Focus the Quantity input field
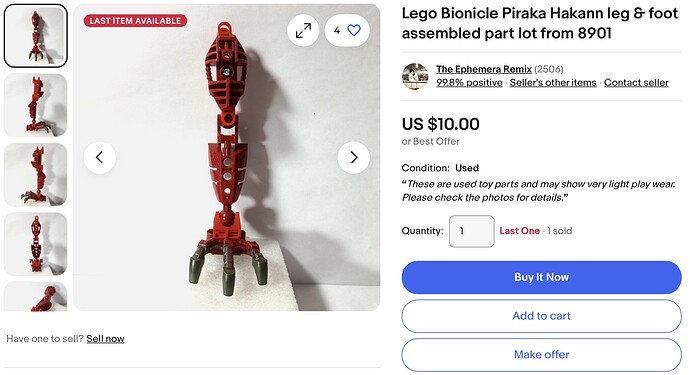Image resolution: width=690 pixels, height=375 pixels. pos(472,231)
